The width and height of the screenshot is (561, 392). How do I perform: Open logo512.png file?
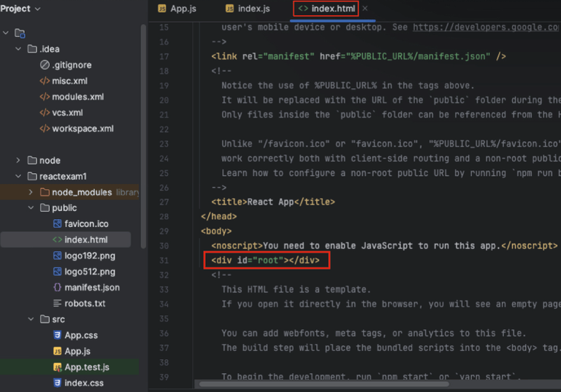pos(90,272)
